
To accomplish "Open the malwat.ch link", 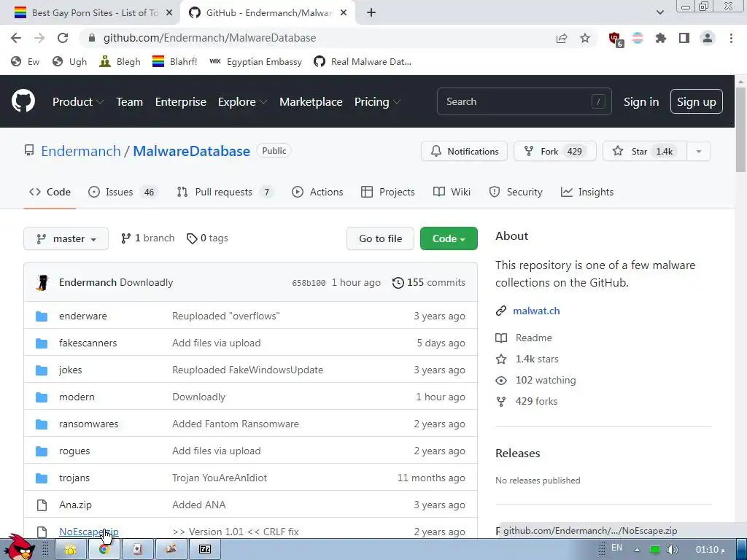I will click(x=536, y=311).
